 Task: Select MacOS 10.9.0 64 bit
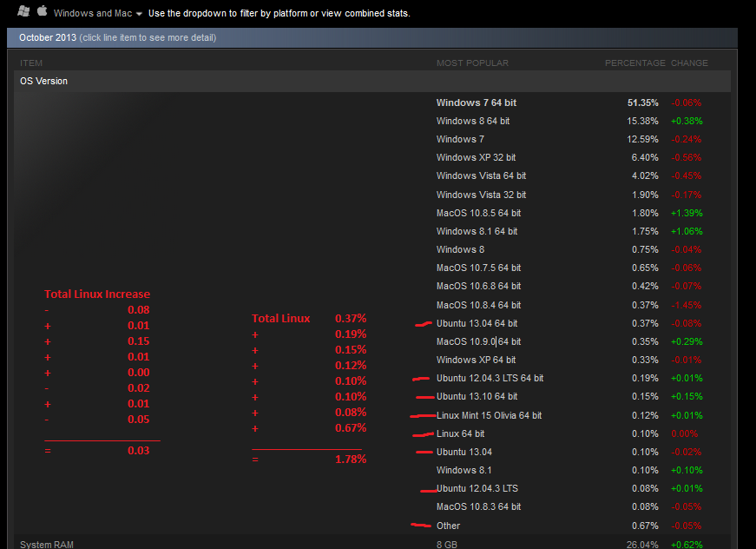pyautogui.click(x=478, y=342)
